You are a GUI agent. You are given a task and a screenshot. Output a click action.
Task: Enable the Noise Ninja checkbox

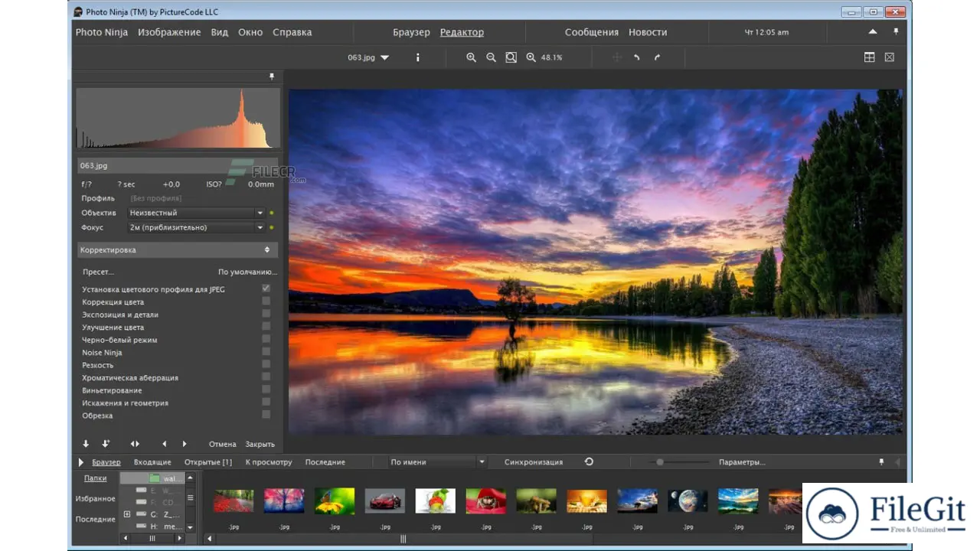coord(266,352)
